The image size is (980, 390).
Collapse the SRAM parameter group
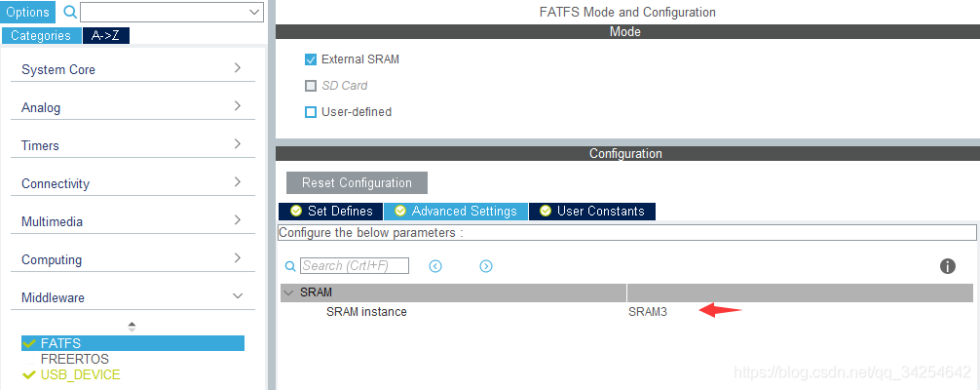click(288, 292)
